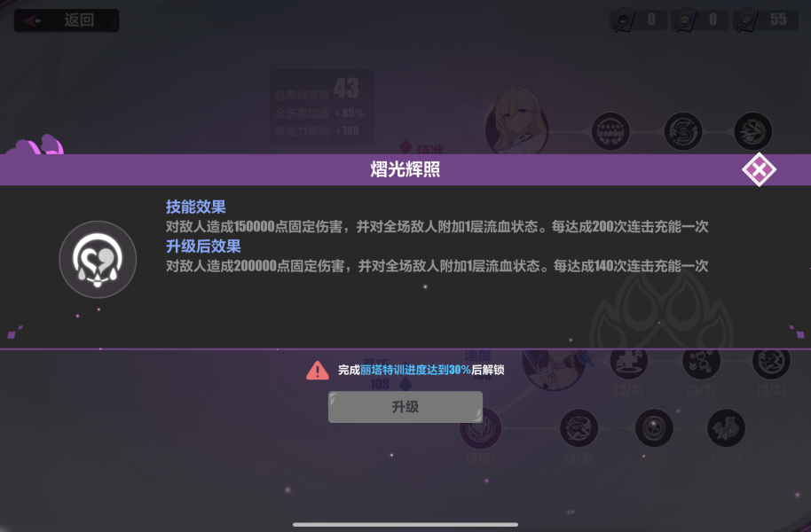Viewport: 811px width, 532px height.
Task: Select the purple-highlighted flame skill node
Action: (x=481, y=428)
